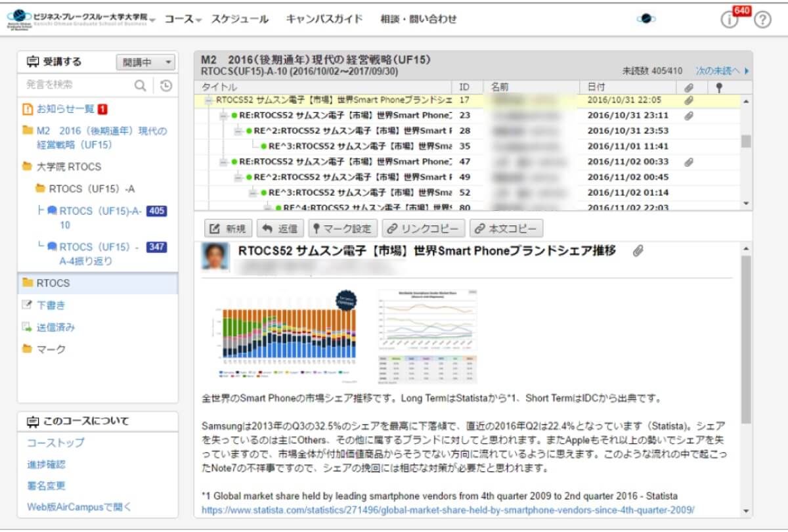Click the center planet logo icon
Image resolution: width=788 pixels, height=532 pixels.
tap(646, 19)
